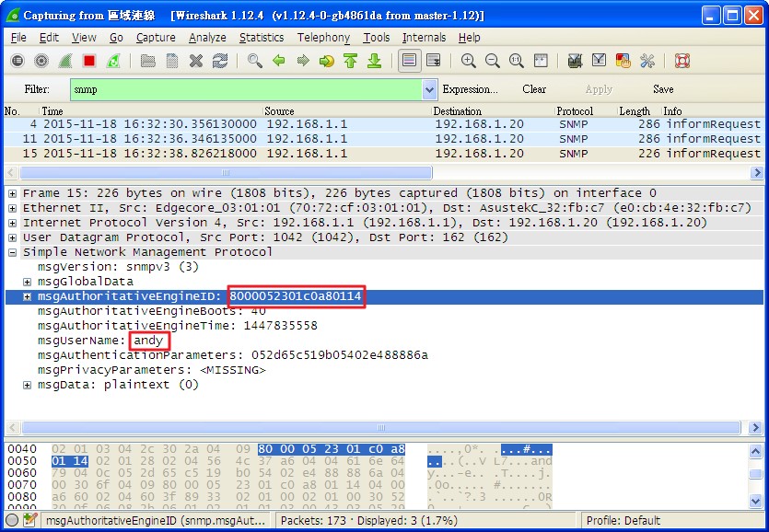
Task: Open the Help menu
Action: [x=470, y=37]
